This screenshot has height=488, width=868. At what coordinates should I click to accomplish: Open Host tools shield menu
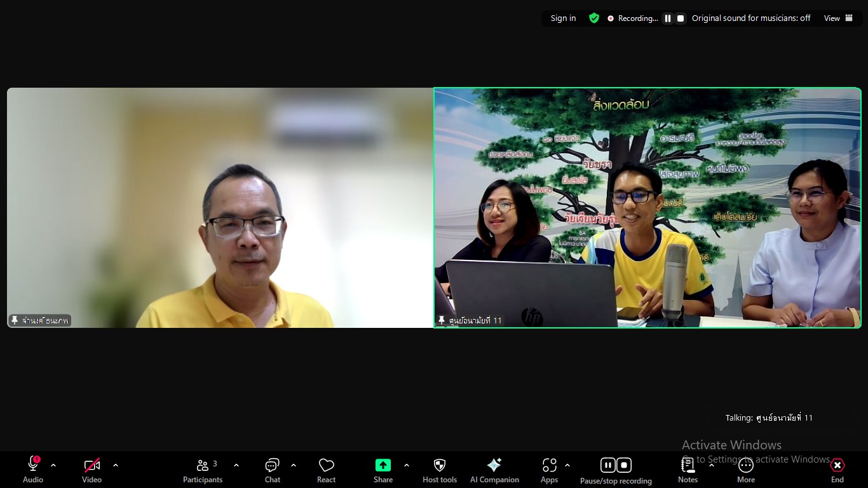coord(440,470)
